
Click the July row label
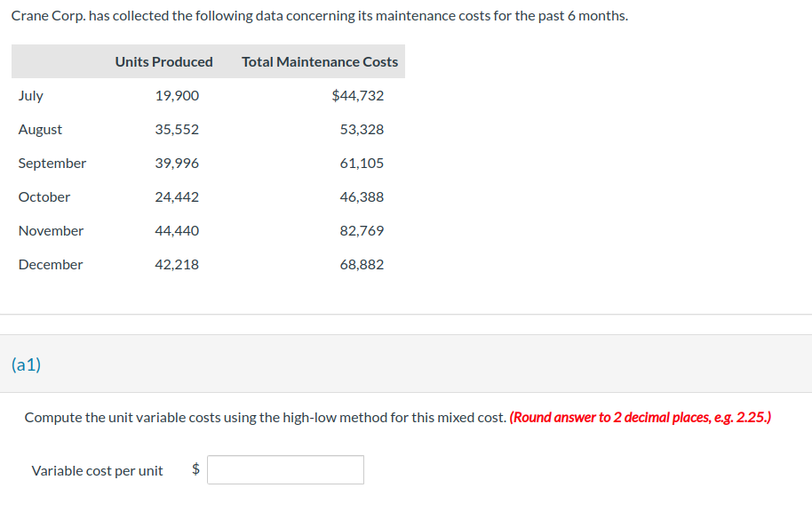point(30,96)
